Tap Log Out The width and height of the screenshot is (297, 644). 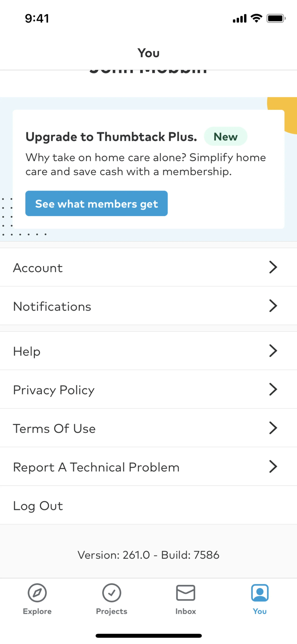pyautogui.click(x=38, y=506)
